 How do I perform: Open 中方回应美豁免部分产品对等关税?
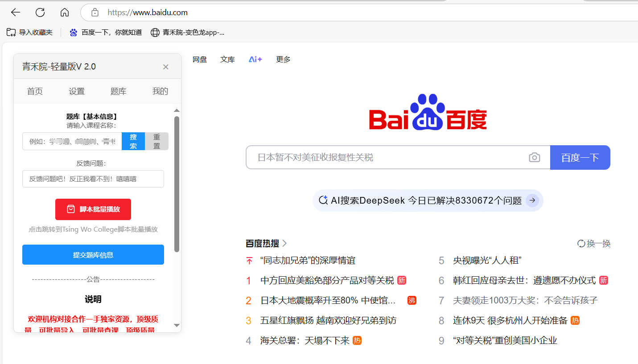327,280
